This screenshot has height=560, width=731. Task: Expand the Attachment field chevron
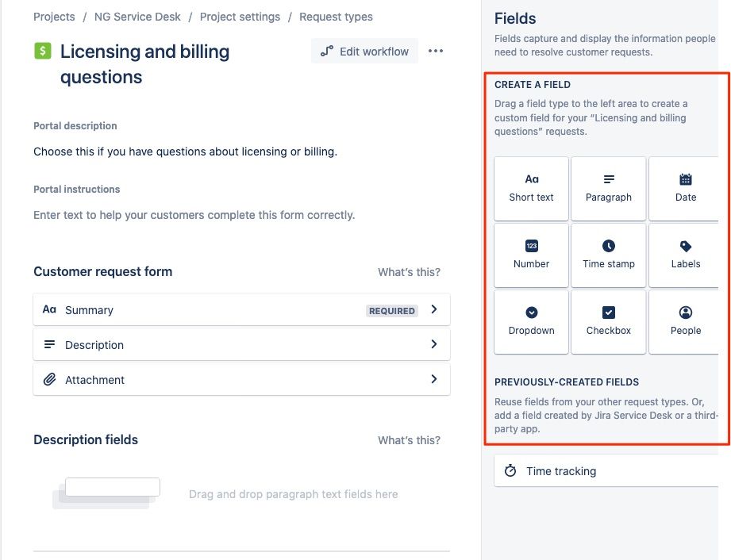pyautogui.click(x=434, y=379)
